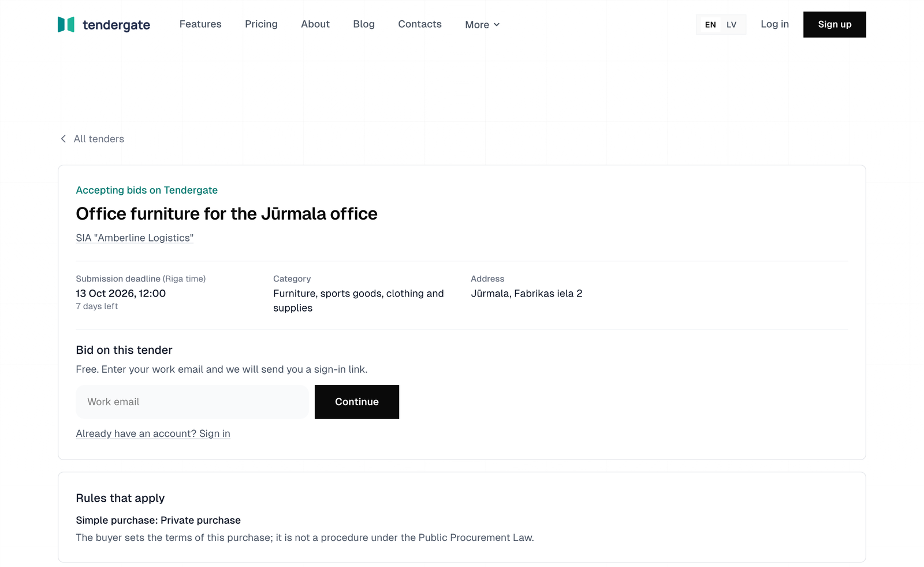Click the back chevron beside All tenders
The width and height of the screenshot is (924, 567).
(x=63, y=139)
